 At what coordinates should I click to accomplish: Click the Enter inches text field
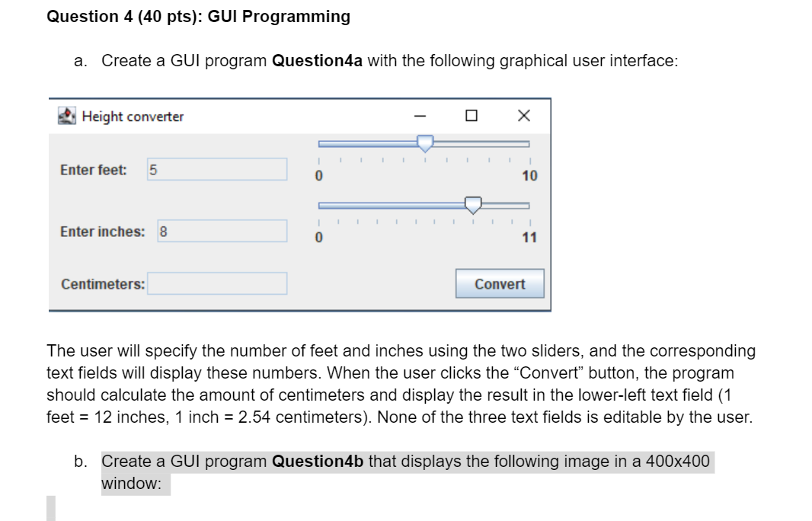coord(222,231)
